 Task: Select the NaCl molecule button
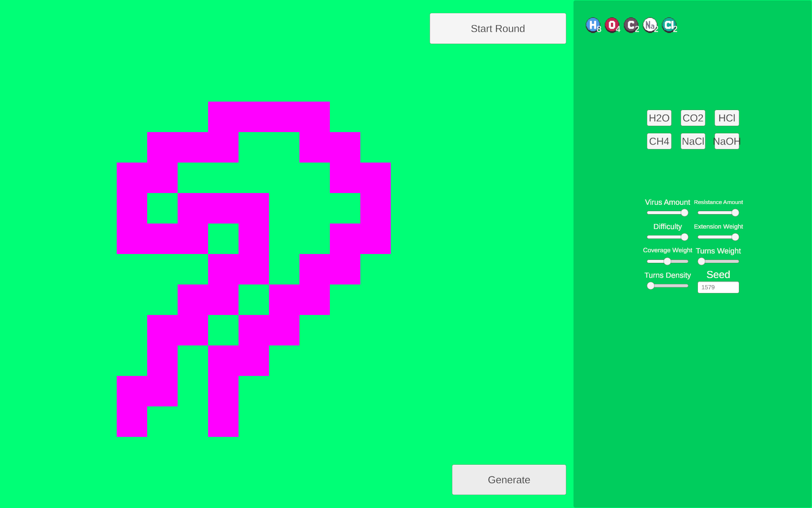pos(693,141)
